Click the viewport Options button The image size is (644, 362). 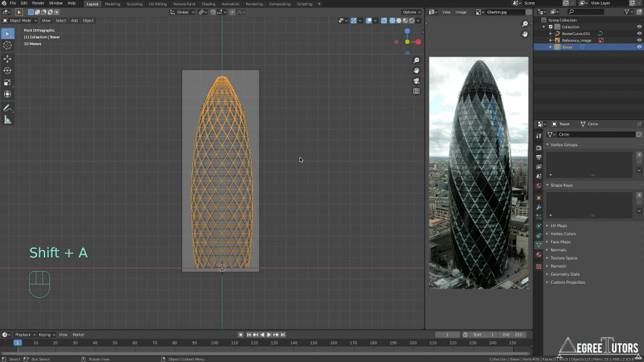tap(411, 12)
